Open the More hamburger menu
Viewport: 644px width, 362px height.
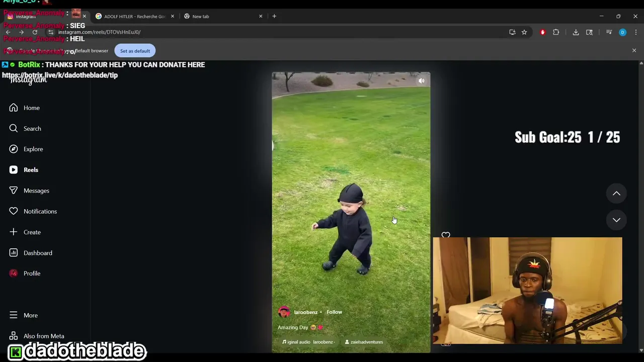(x=14, y=315)
